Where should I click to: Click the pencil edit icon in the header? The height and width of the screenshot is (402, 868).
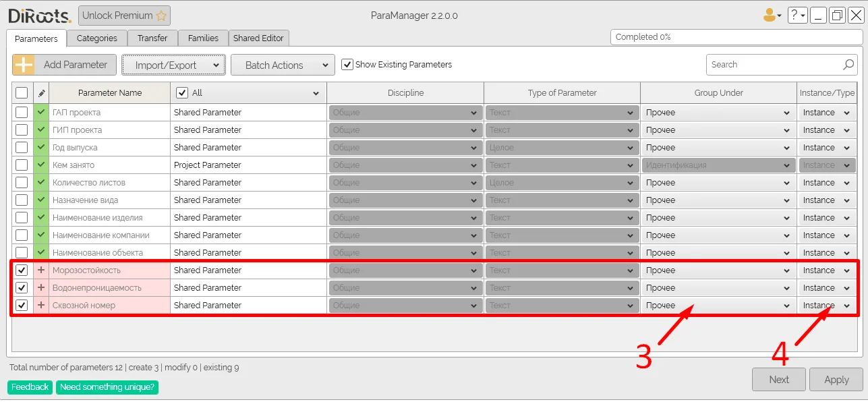pyautogui.click(x=41, y=93)
